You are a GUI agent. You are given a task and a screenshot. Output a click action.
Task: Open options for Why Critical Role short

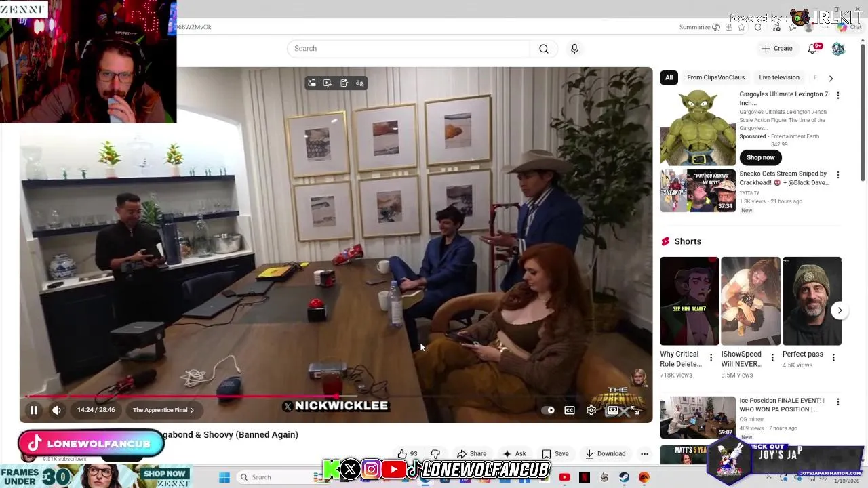[x=711, y=357]
